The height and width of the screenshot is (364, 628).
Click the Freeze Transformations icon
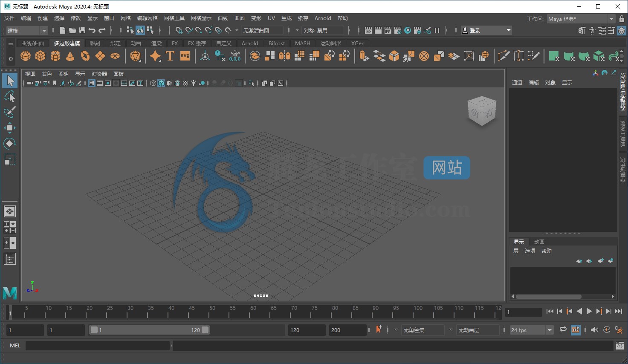click(x=235, y=56)
